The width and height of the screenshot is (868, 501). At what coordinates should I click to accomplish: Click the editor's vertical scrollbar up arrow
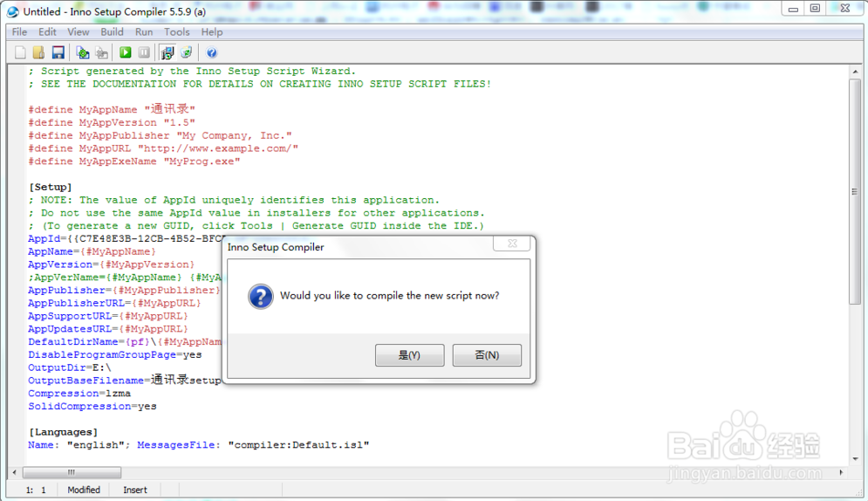coord(856,72)
